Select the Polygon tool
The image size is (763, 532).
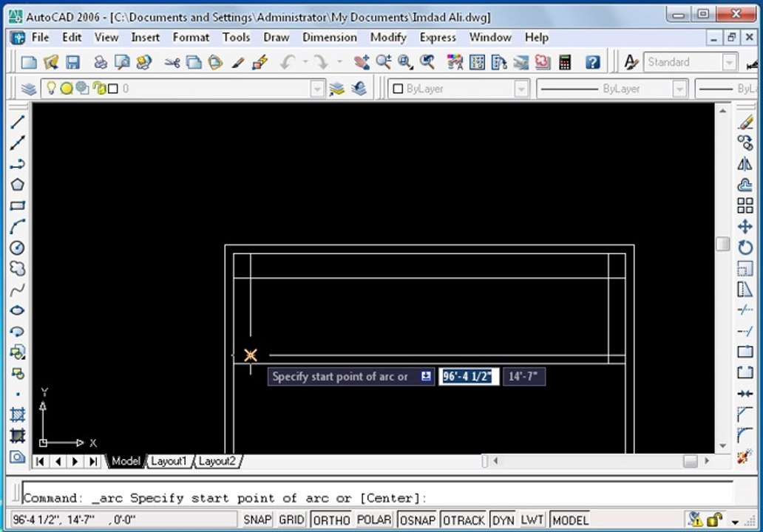pyautogui.click(x=18, y=185)
